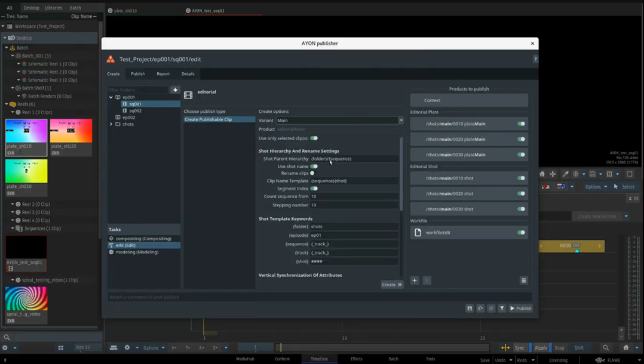This screenshot has width=644, height=364.
Task: Disable the /shots/main/0010 plateMain product
Action: click(x=521, y=124)
